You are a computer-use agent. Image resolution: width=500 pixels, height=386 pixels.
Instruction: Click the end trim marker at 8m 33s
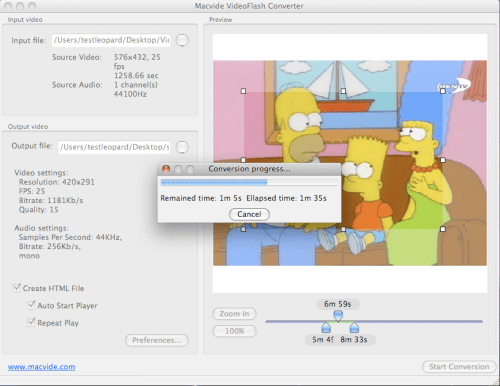(x=354, y=327)
